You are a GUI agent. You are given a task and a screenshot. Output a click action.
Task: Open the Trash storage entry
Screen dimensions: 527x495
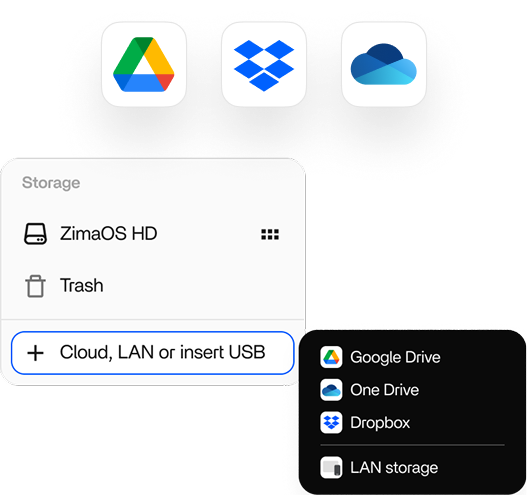click(153, 286)
